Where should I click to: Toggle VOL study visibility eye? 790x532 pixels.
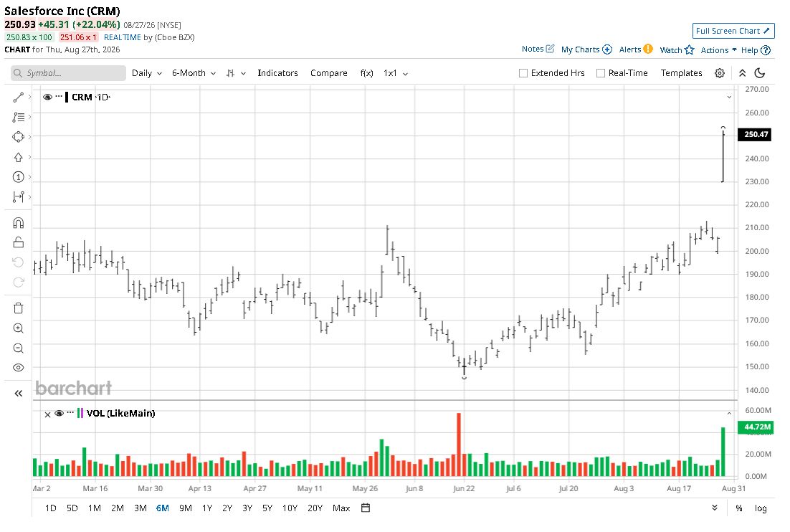pyautogui.click(x=59, y=413)
